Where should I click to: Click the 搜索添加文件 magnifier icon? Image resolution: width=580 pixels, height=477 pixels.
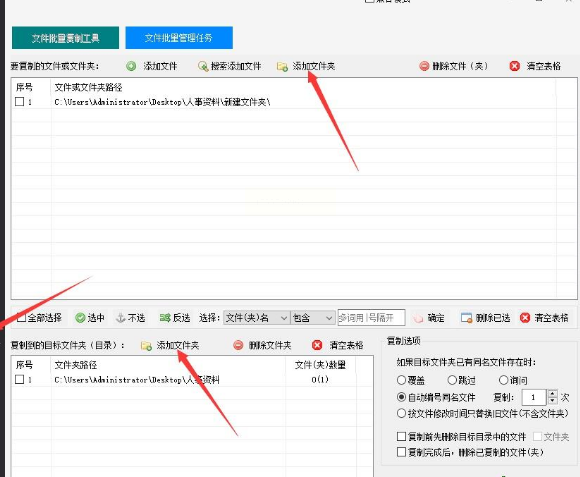(203, 67)
